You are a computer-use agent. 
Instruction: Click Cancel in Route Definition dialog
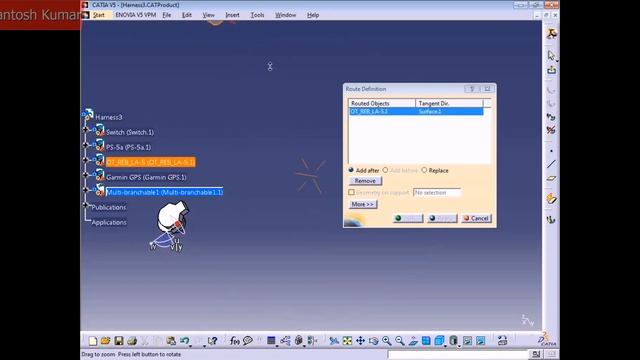[x=476, y=218]
